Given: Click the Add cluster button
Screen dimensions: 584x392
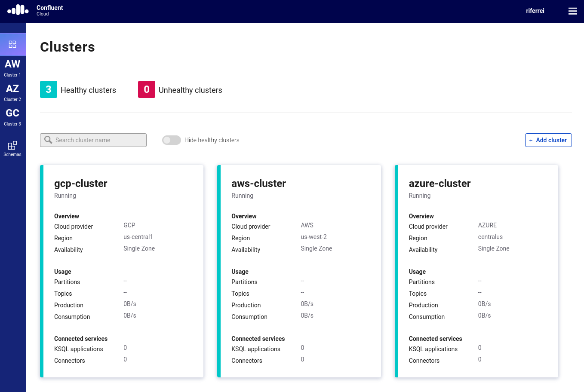Looking at the screenshot, I should 548,140.
